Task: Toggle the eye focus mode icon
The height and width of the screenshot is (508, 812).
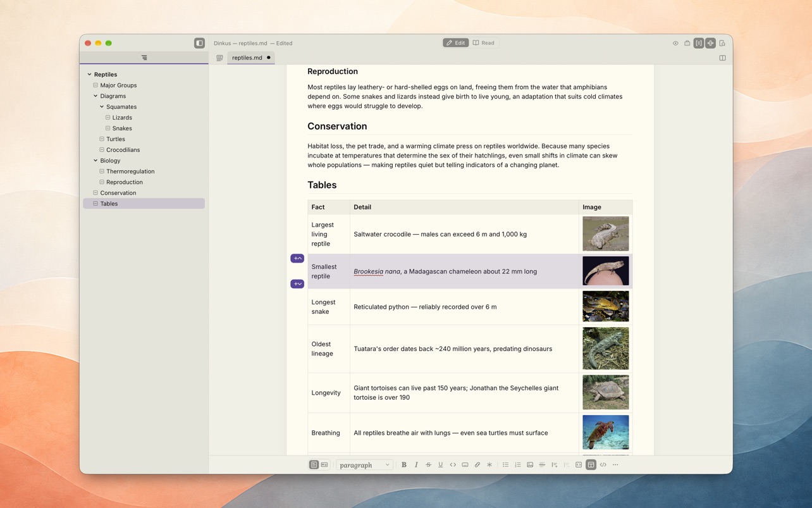Action: [675, 43]
